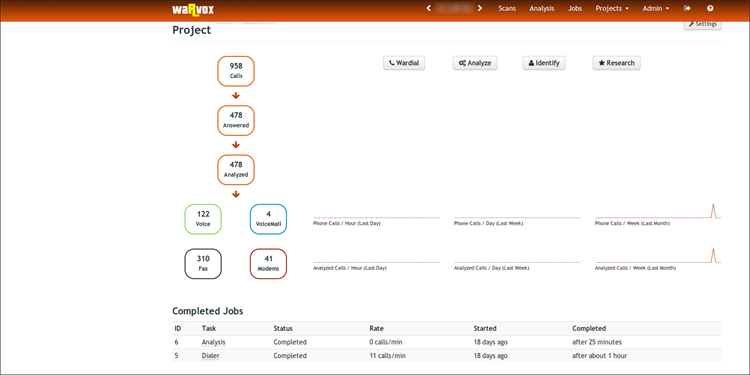This screenshot has width=750, height=375.
Task: Open the Analysis job link
Action: coord(213,342)
